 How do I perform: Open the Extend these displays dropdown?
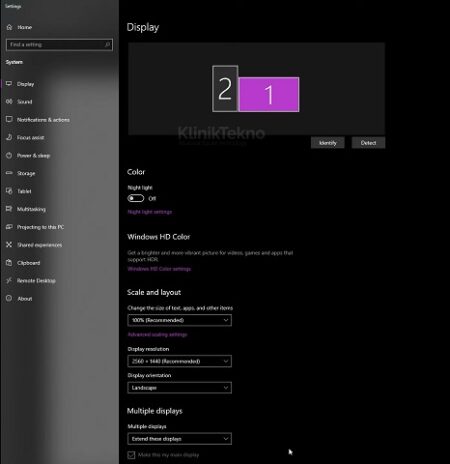point(179,439)
